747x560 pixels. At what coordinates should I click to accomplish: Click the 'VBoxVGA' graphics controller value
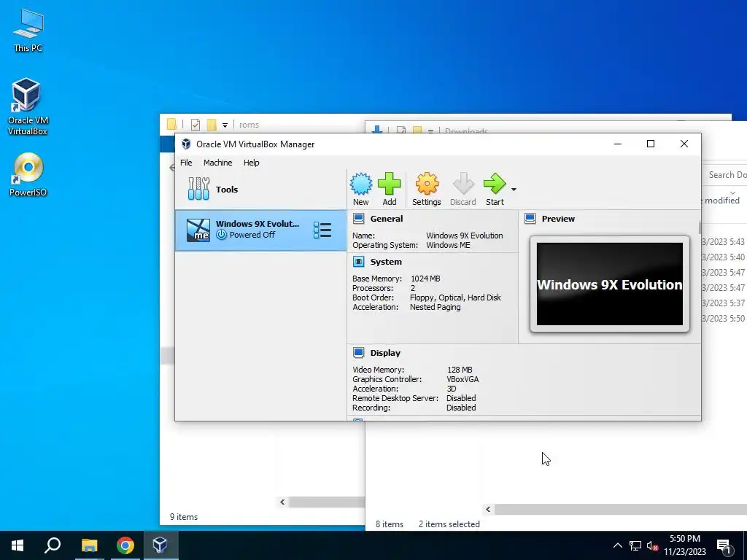[x=462, y=379]
